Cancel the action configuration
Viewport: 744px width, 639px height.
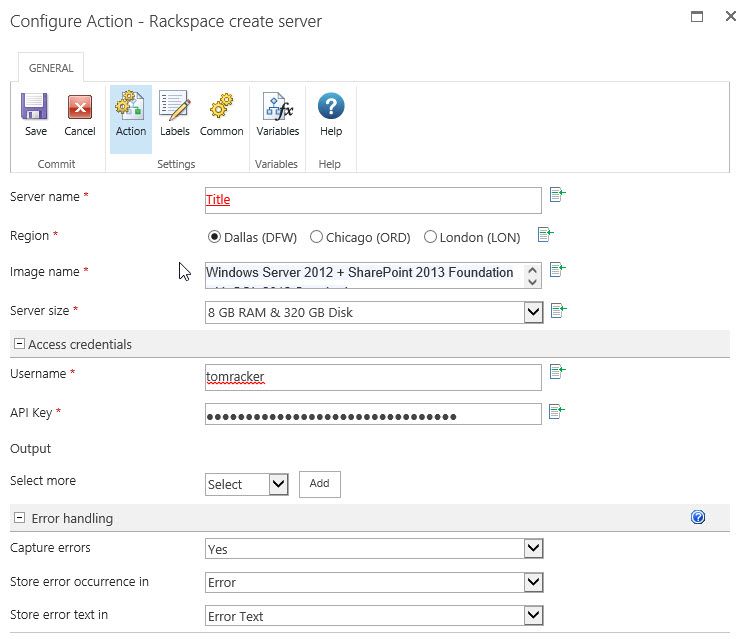pos(80,114)
